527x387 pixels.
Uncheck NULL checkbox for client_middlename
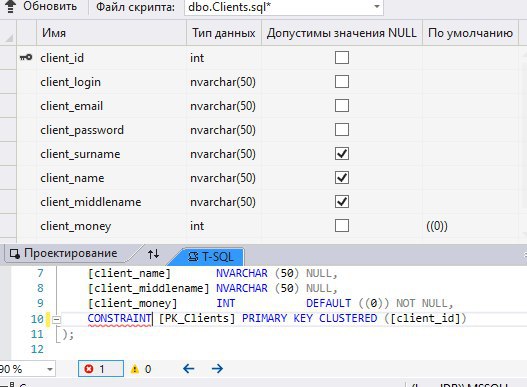coord(342,202)
